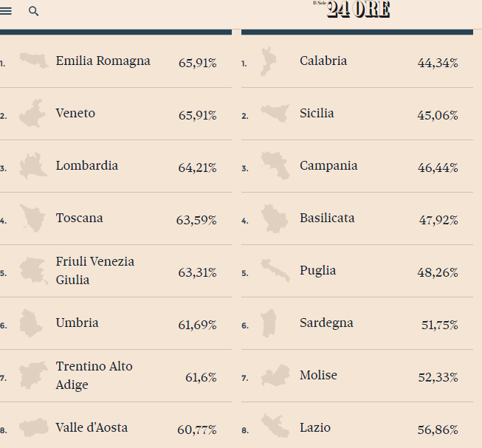
Task: Click the Friuli Venezia Giulia label
Action: [x=95, y=271]
